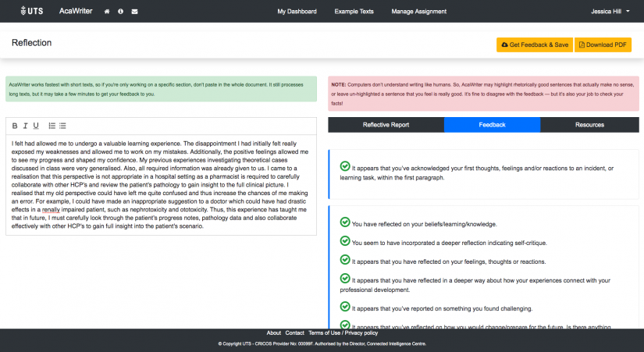Toggle italic formatting in the editor

(25, 126)
